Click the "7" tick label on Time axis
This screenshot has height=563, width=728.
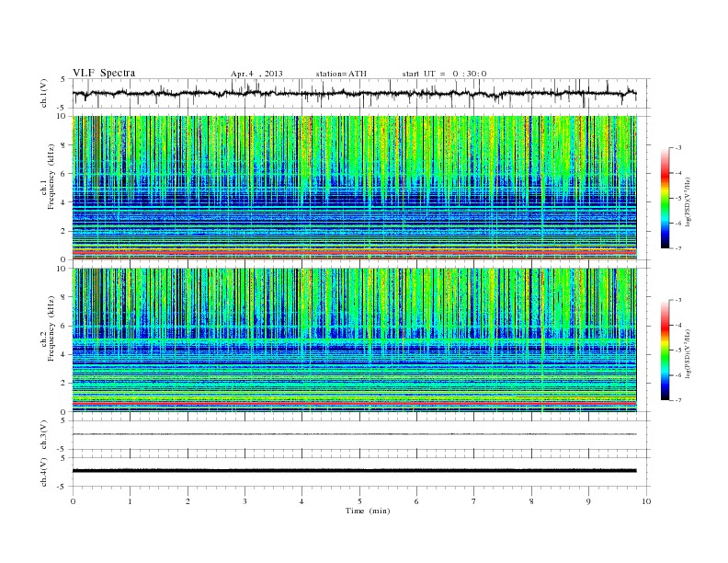pos(474,501)
